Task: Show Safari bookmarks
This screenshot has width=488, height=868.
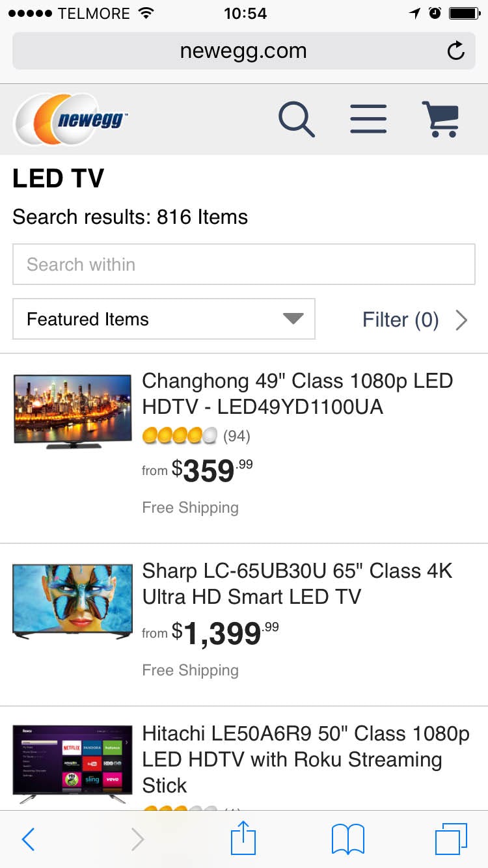Action: 348,839
